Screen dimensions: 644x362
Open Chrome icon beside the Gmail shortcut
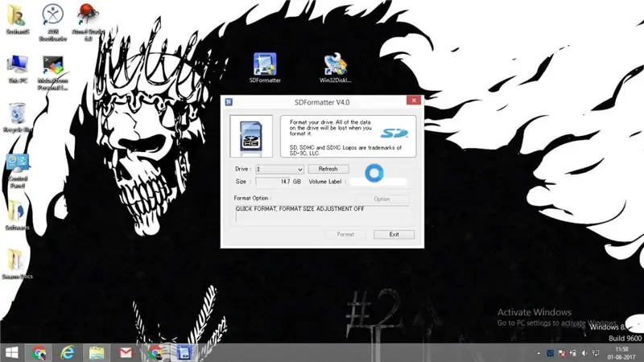coord(155,352)
